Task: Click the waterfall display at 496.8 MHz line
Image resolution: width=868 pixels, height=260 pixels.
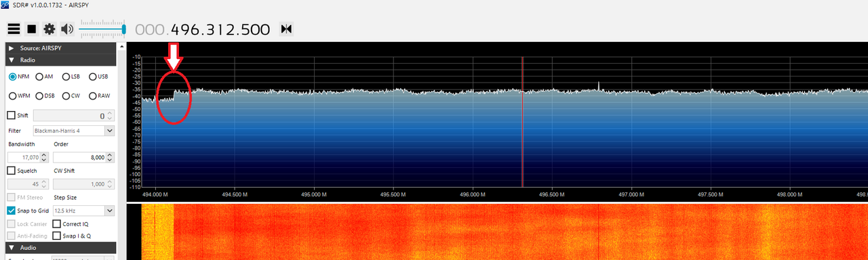Action: 599,232
